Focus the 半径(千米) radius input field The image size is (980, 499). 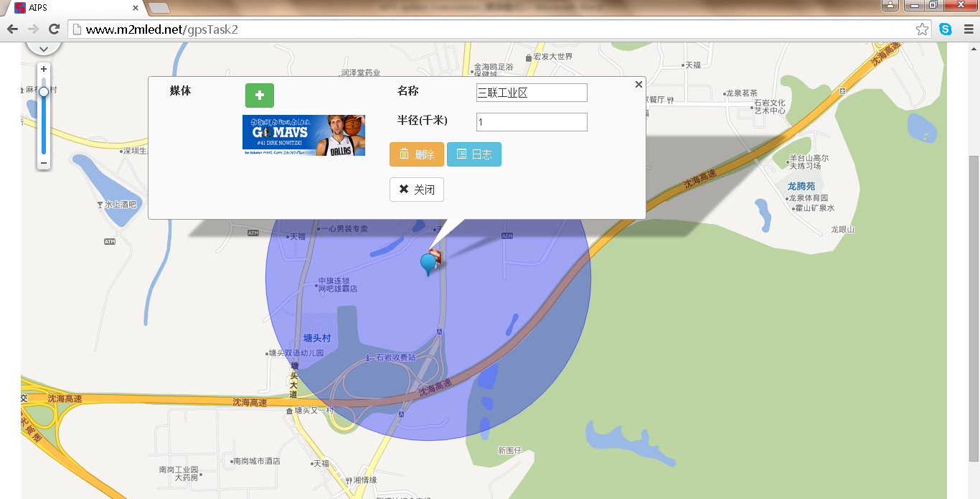pyautogui.click(x=532, y=122)
